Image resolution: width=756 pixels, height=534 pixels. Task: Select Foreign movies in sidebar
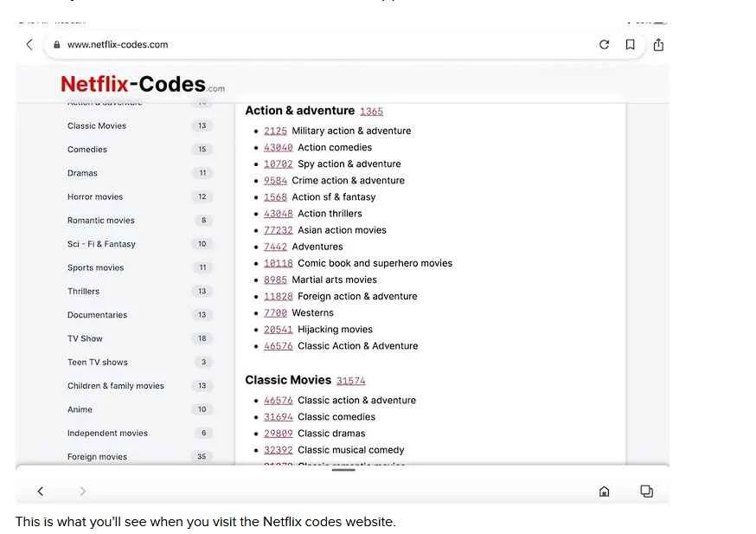(98, 457)
